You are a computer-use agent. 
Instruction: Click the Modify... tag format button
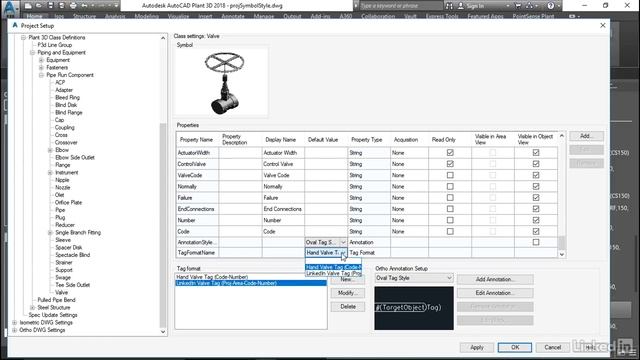click(348, 293)
